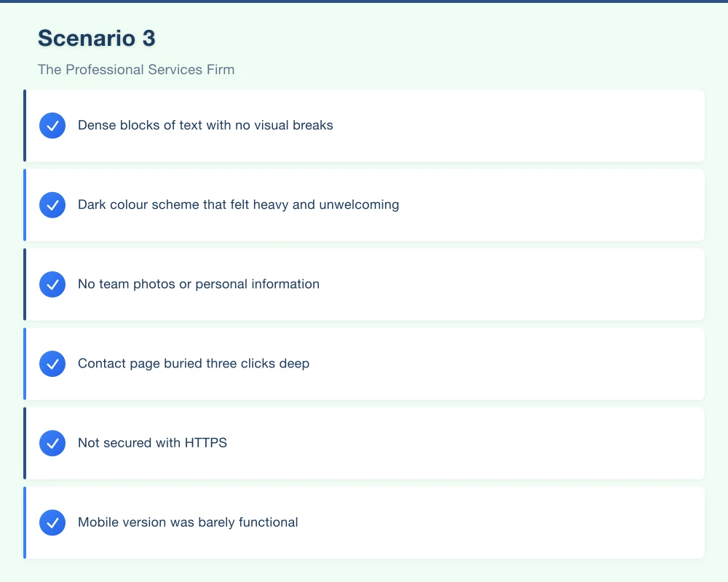Click the blue check icon for dark colour scheme
The width and height of the screenshot is (728, 582).
pyautogui.click(x=52, y=204)
